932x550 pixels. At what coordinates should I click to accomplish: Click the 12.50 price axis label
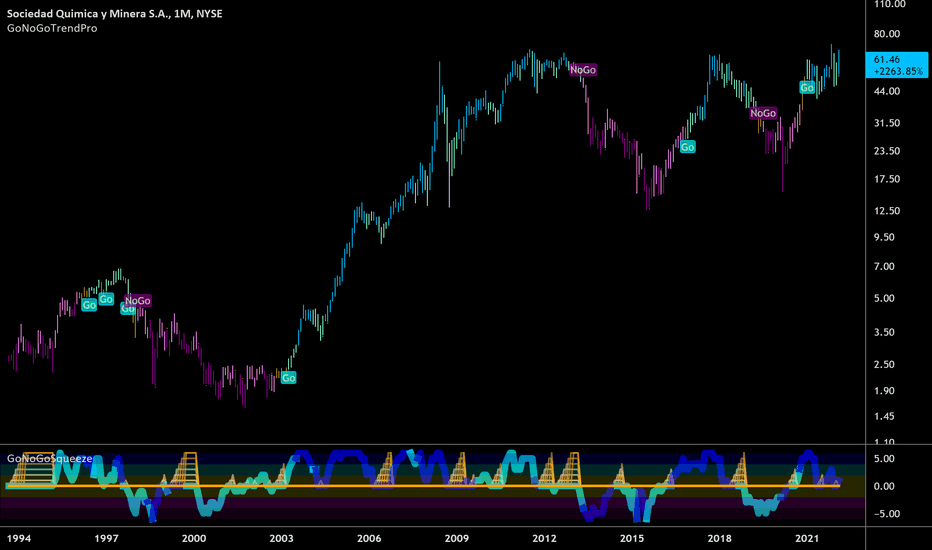887,210
